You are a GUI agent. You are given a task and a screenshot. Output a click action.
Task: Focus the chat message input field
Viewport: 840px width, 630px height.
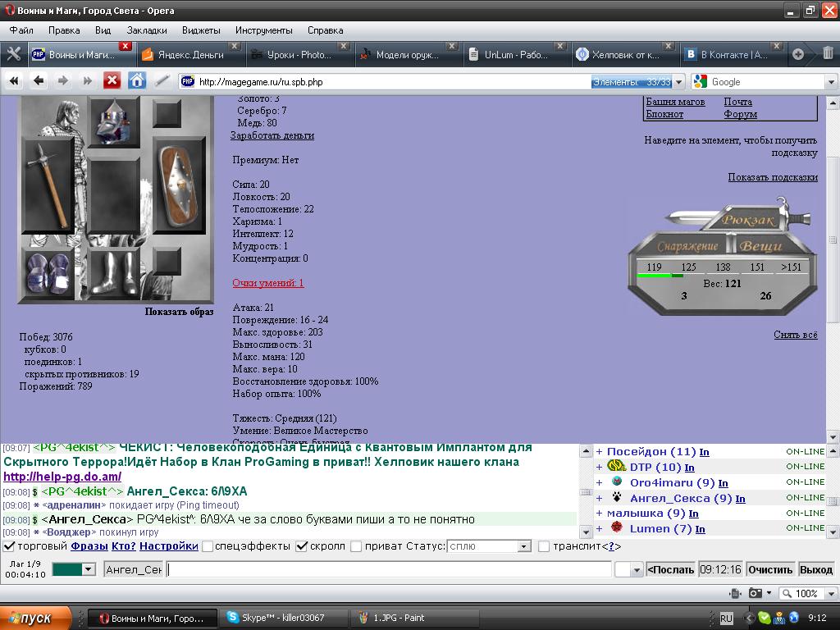(x=389, y=569)
